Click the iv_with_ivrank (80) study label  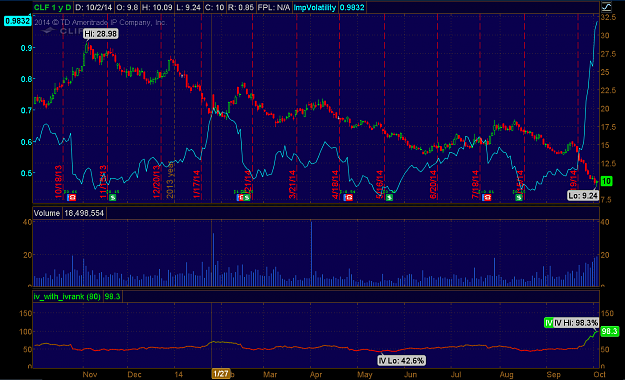click(67, 296)
